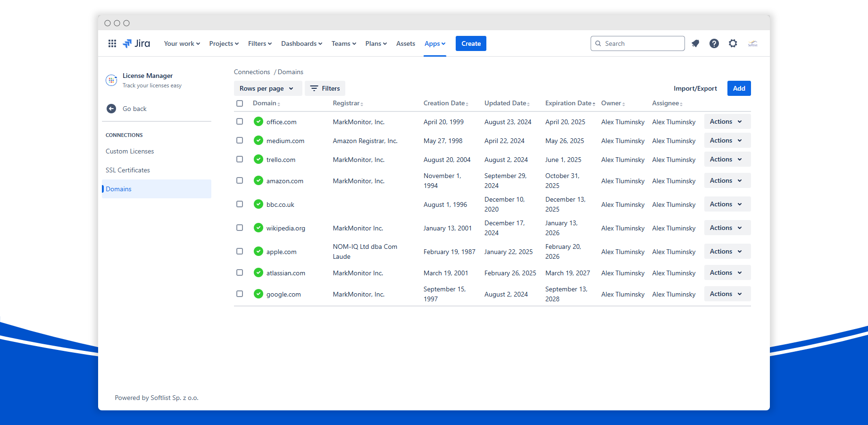Sort by Registrar column arrows

pos(362,104)
